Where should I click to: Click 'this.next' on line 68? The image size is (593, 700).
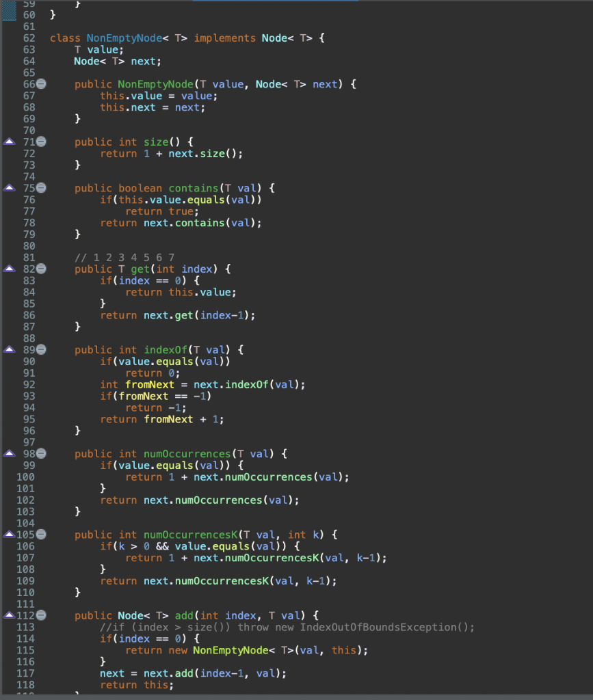[128, 107]
